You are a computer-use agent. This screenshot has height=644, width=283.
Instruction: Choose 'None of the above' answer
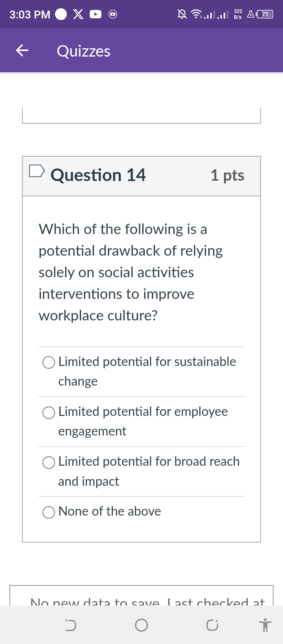pos(49,512)
